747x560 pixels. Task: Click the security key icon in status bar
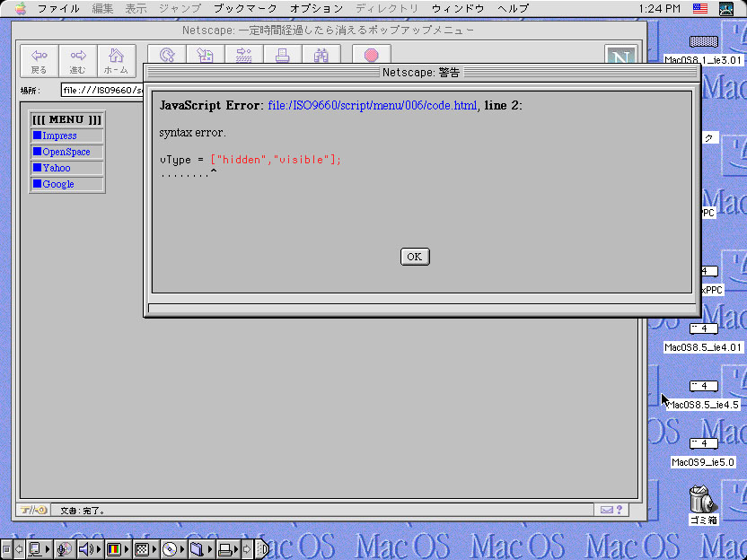pyautogui.click(x=33, y=510)
